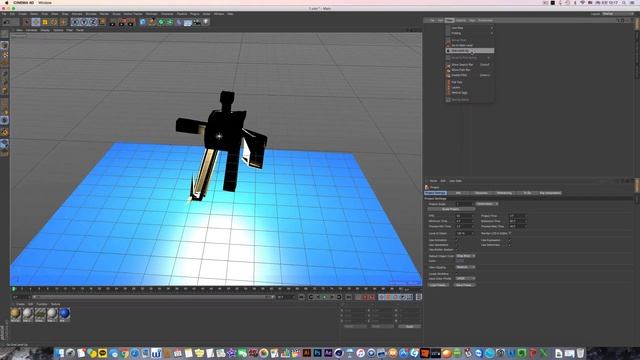Choose Show Path Bar menu entry
Screen dimensions: 640x360
point(469,70)
